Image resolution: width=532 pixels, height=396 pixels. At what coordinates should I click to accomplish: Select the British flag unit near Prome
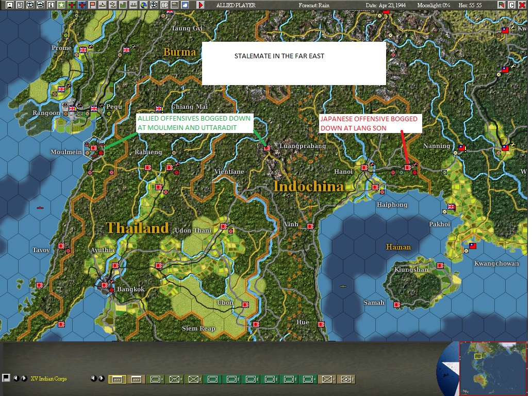tap(83, 49)
